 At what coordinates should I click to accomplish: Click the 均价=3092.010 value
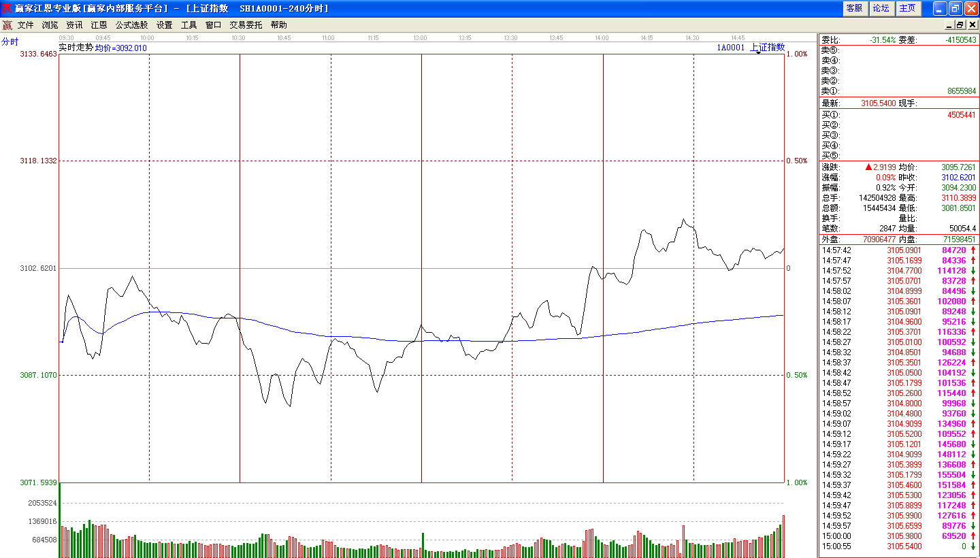(x=120, y=48)
